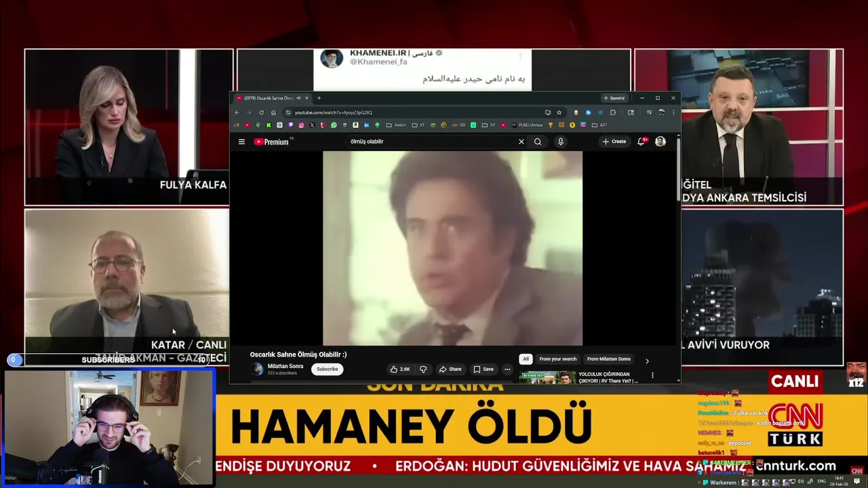Image resolution: width=868 pixels, height=488 pixels.
Task: Click the YouTube page vertical scrollbar
Action: pyautogui.click(x=678, y=168)
